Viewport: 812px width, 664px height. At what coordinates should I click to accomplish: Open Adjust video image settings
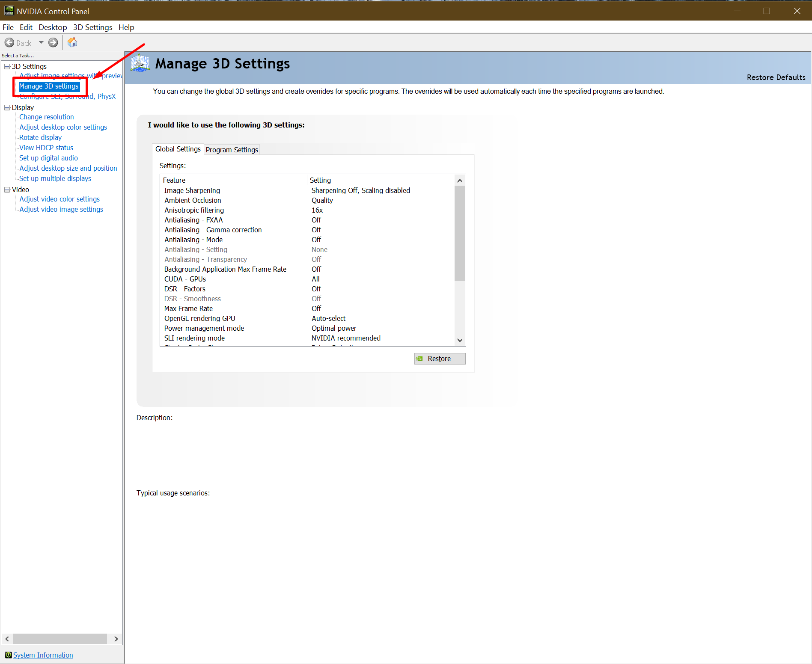(x=61, y=209)
